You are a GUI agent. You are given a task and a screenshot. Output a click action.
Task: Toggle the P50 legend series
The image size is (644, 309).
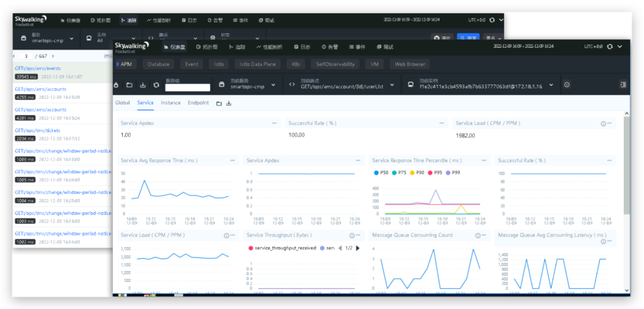[x=380, y=173]
